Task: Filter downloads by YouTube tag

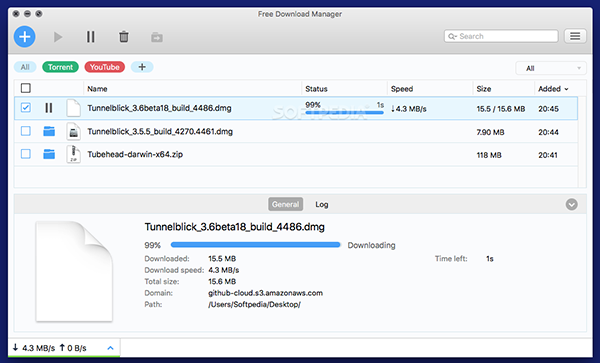Action: 104,67
